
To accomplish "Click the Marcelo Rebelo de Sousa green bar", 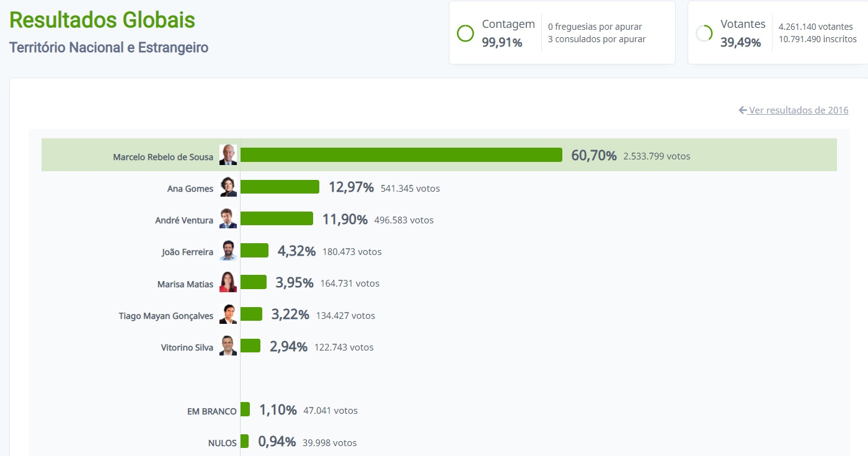I will [401, 155].
